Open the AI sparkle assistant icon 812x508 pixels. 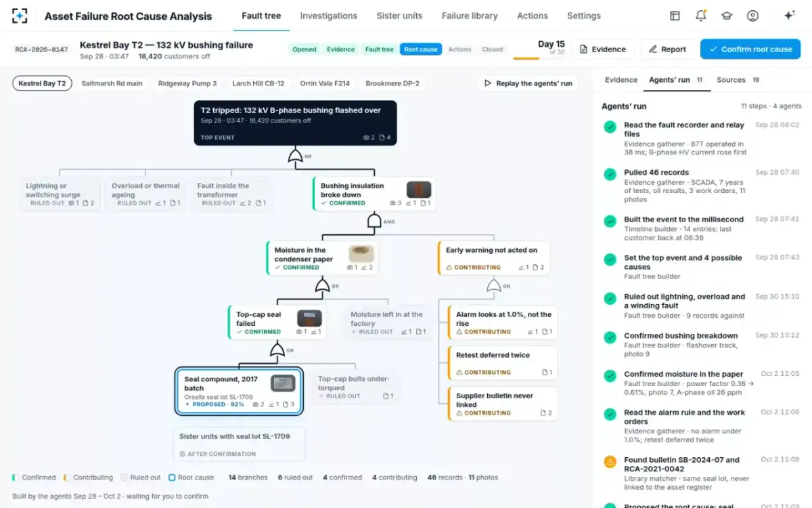pyautogui.click(x=788, y=16)
